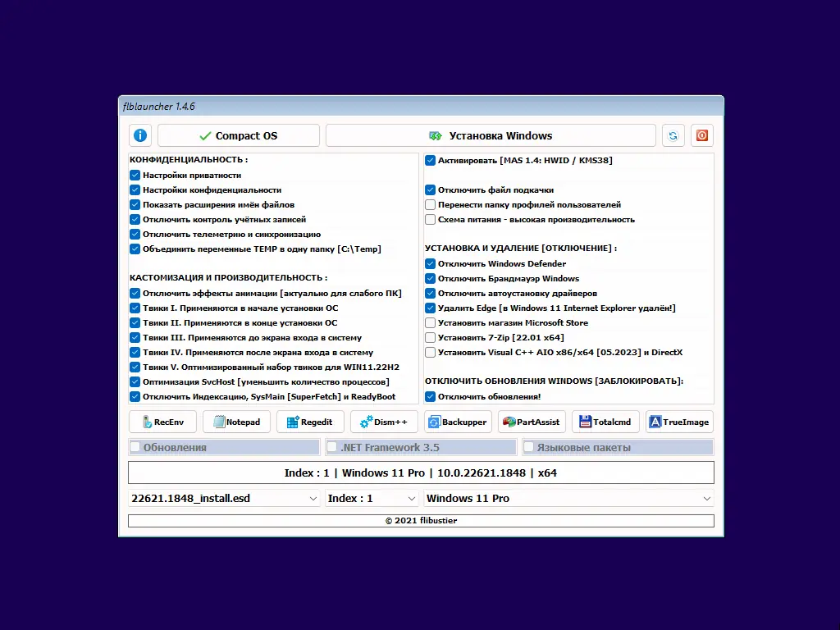This screenshot has width=840, height=630.
Task: Uncheck Отключить контроль учётных записей
Action: click(x=135, y=220)
